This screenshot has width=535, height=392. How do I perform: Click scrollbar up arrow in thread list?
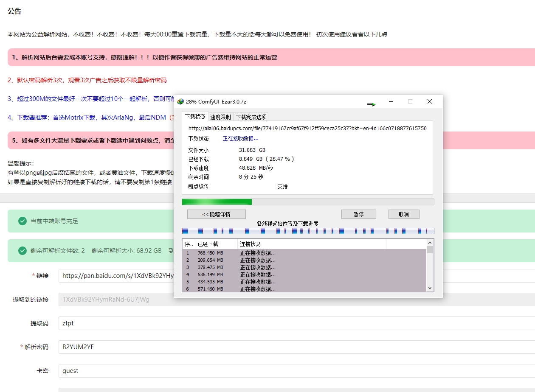point(430,243)
